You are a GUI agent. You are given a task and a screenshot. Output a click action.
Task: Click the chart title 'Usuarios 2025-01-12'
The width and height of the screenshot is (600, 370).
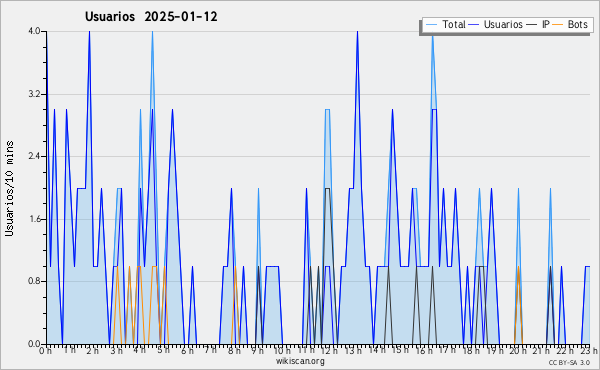coord(151,16)
